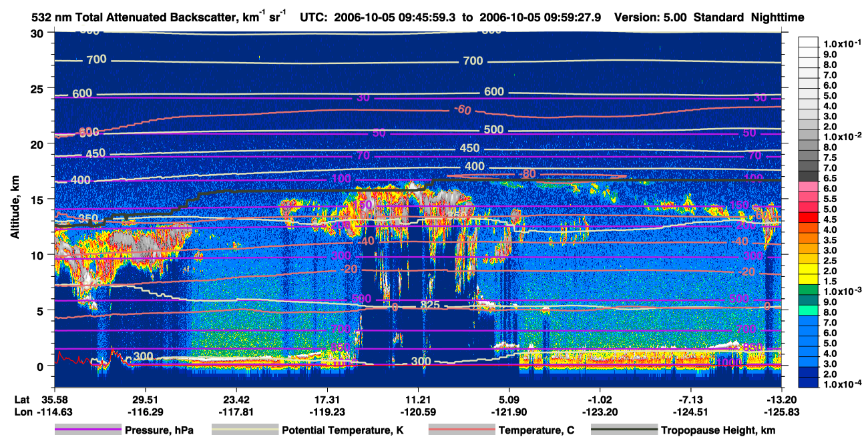Click longitude value '-124.51'
Image resolution: width=868 pixels, height=445 pixels.
tap(691, 412)
